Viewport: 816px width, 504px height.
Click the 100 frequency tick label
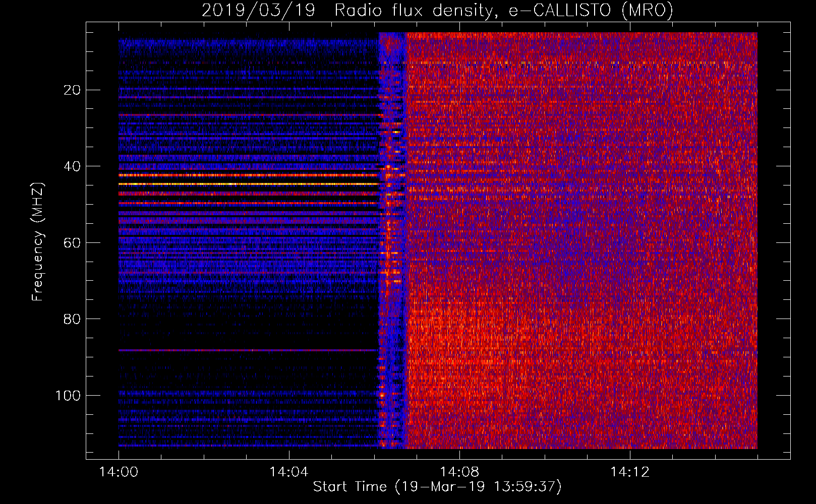[68, 396]
